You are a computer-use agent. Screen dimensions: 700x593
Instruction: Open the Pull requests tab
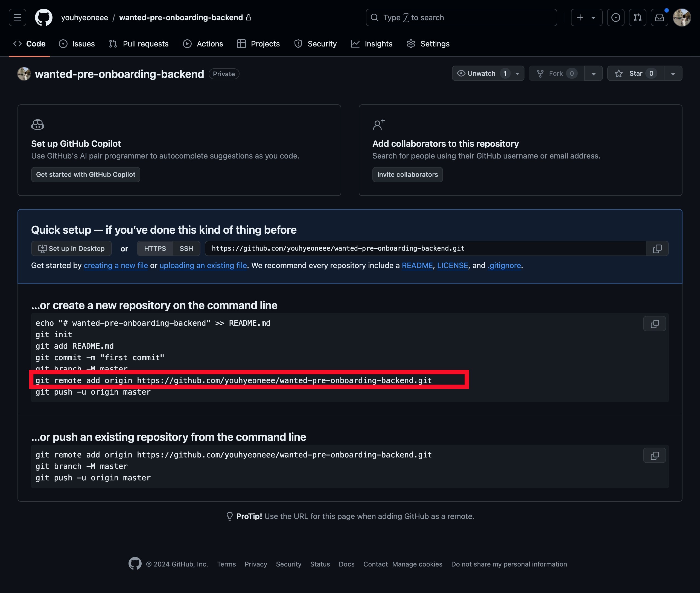click(139, 44)
